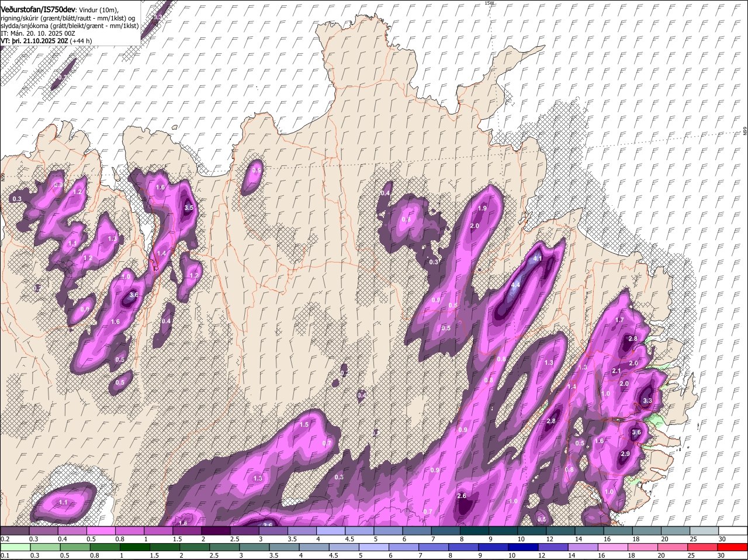Pick the light pink swatch at 16 in the bottom legend

click(x=613, y=548)
